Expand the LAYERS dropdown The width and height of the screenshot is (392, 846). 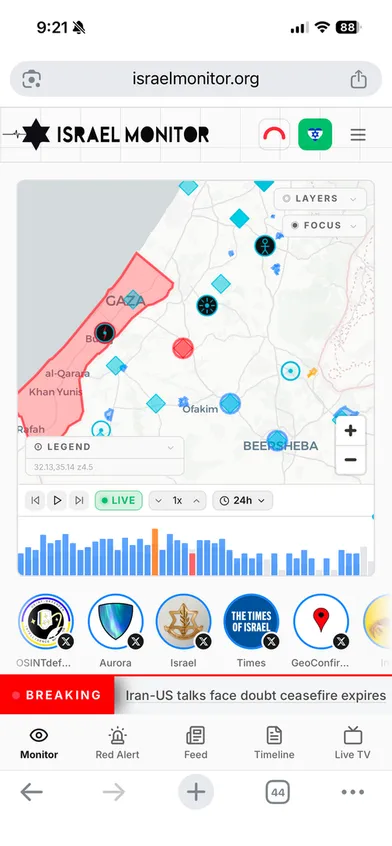point(320,199)
